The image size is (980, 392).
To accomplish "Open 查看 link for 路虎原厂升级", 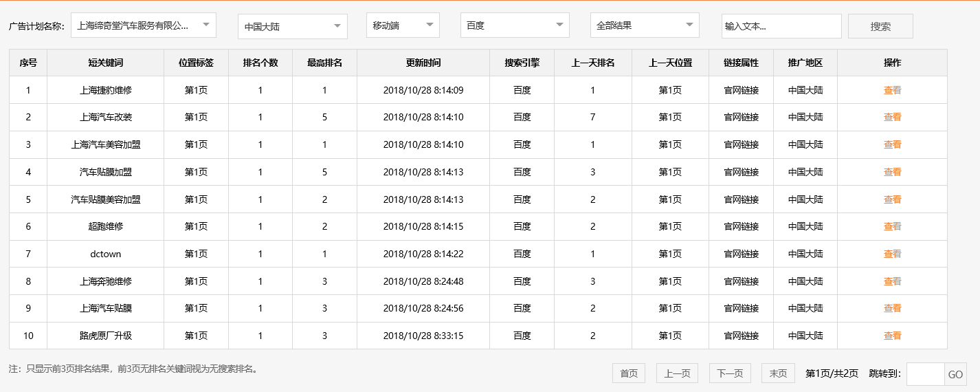I will [892, 336].
